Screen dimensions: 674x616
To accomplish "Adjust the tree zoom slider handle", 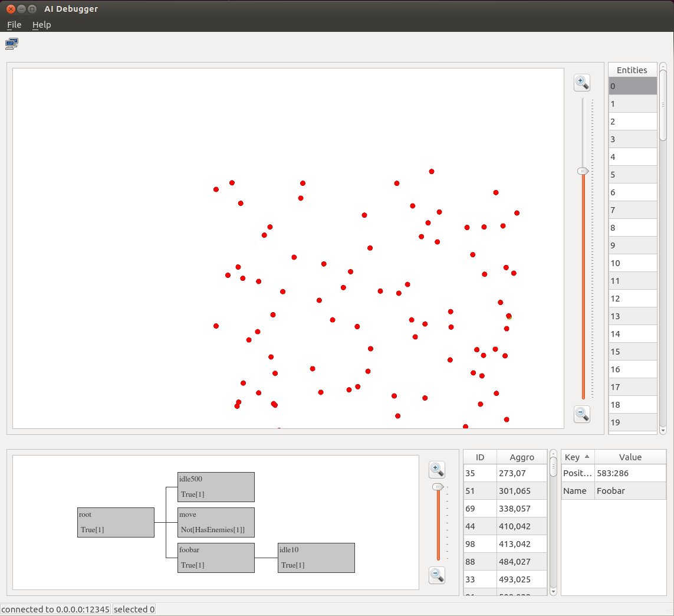I will tap(438, 487).
